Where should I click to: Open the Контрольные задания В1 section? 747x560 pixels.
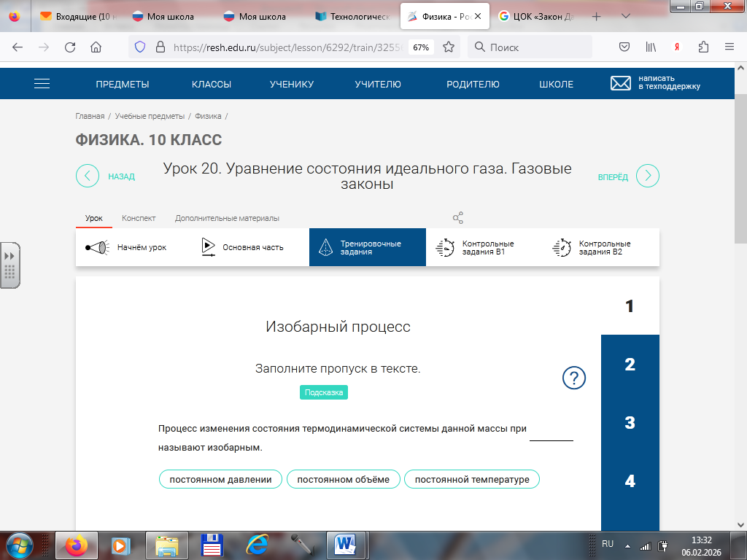point(476,248)
